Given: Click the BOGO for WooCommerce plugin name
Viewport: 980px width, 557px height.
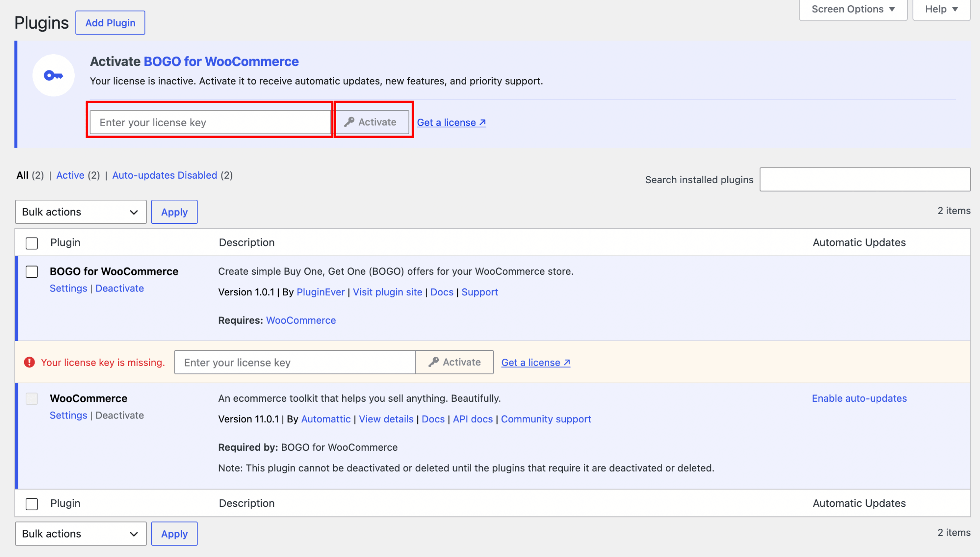Looking at the screenshot, I should pyautogui.click(x=114, y=272).
